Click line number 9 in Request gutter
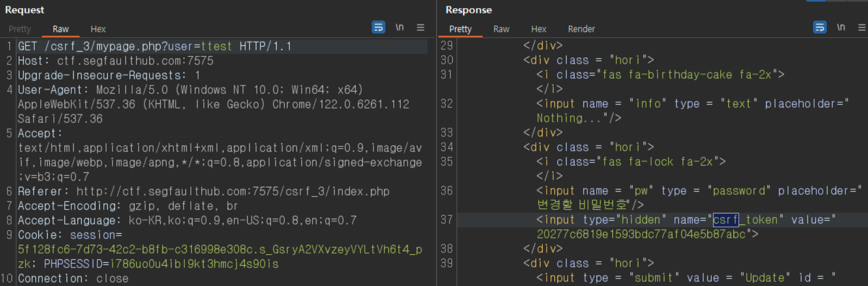 coord(9,234)
